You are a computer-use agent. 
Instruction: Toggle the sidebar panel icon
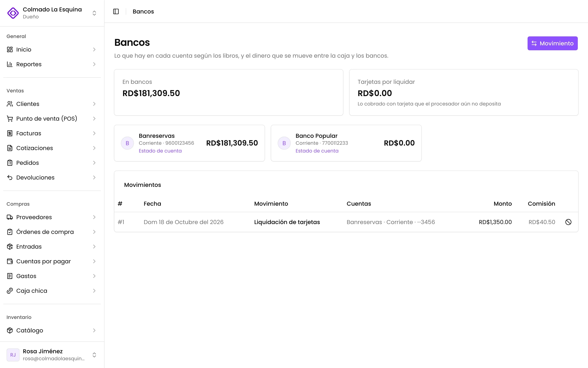116,11
